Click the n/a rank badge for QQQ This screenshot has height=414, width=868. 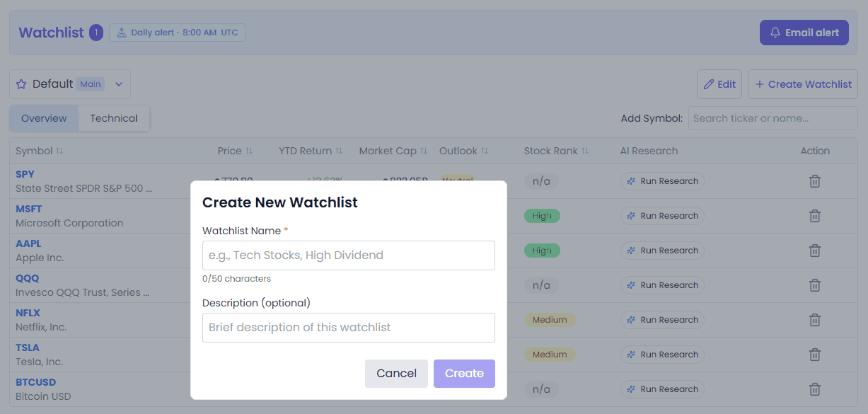(x=541, y=285)
